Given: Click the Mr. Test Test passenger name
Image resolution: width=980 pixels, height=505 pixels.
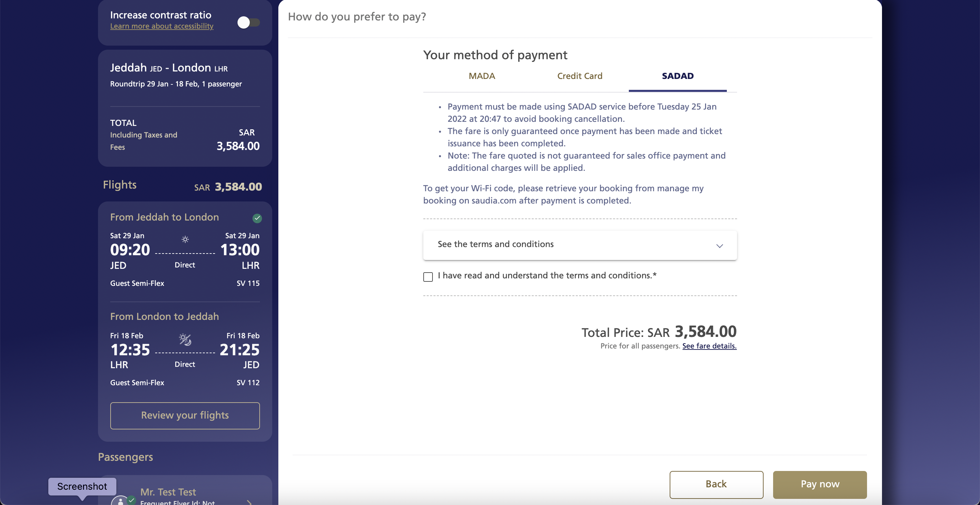Looking at the screenshot, I should click(168, 492).
